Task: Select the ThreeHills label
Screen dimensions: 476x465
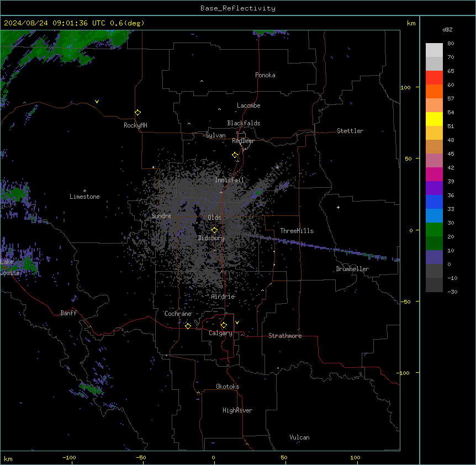Action: [297, 231]
